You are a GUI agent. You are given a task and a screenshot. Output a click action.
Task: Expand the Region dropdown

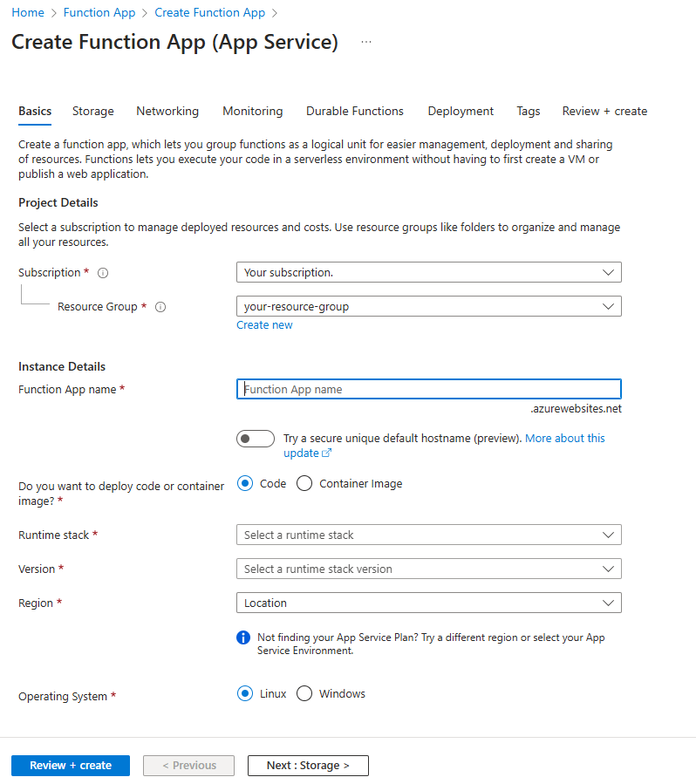(x=428, y=603)
